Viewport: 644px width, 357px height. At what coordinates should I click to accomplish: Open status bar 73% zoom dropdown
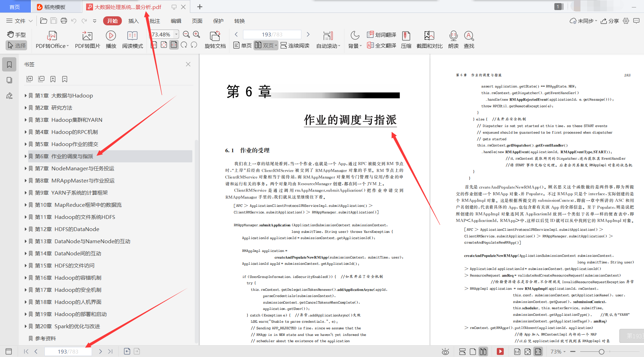(558, 351)
